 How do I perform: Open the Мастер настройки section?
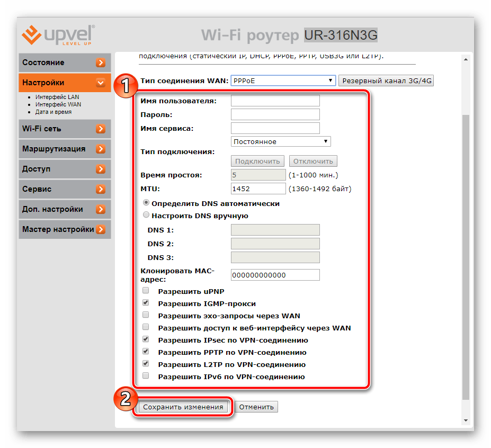point(65,229)
